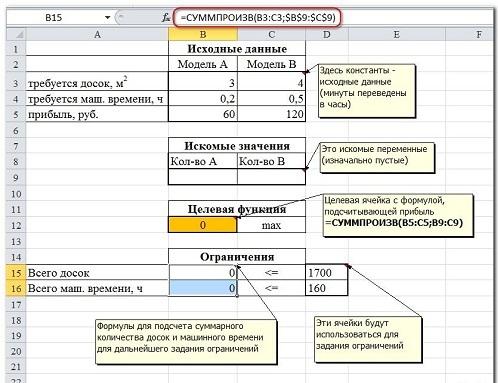Click the 'Это искомые переменные' comment note
This screenshot has height=383, width=498.
pyautogui.click(x=377, y=158)
